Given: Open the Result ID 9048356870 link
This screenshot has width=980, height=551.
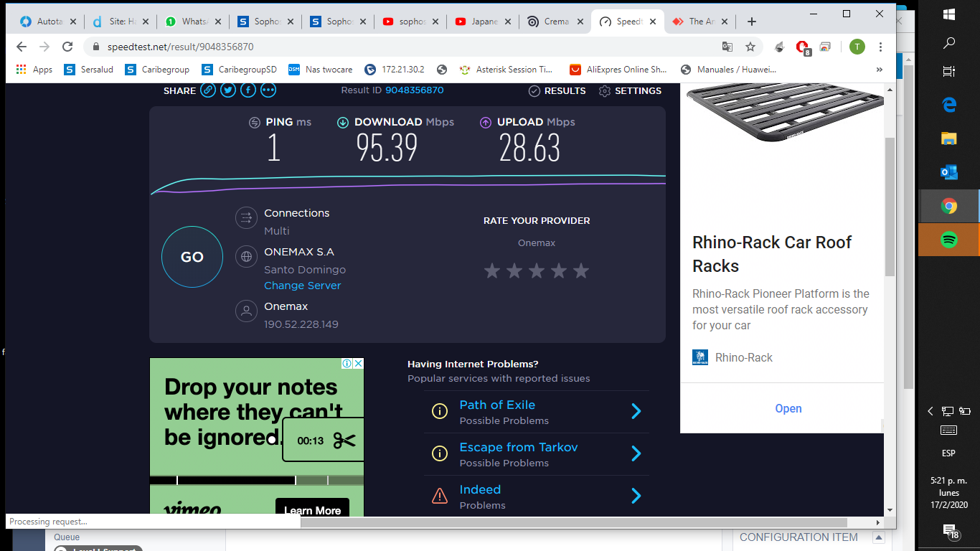Looking at the screenshot, I should 414,90.
